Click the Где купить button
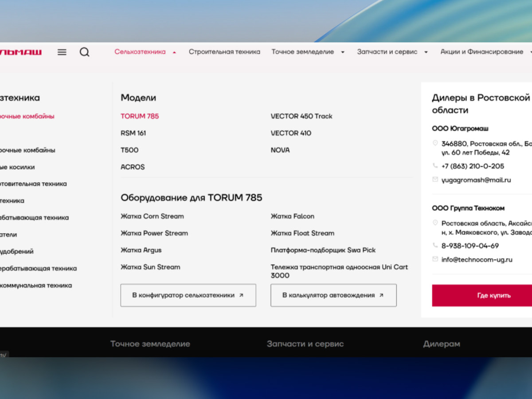The image size is (532, 399). click(482, 295)
